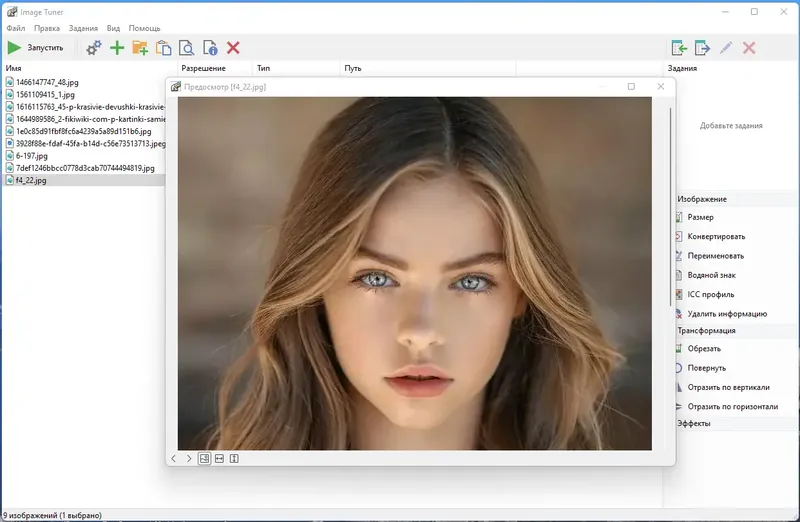Open the image information icon in toolbar
Image resolution: width=800 pixels, height=522 pixels.
point(210,48)
